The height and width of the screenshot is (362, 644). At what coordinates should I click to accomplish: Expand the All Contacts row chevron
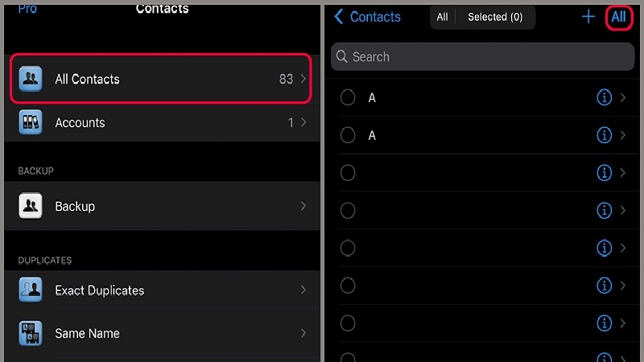point(303,79)
